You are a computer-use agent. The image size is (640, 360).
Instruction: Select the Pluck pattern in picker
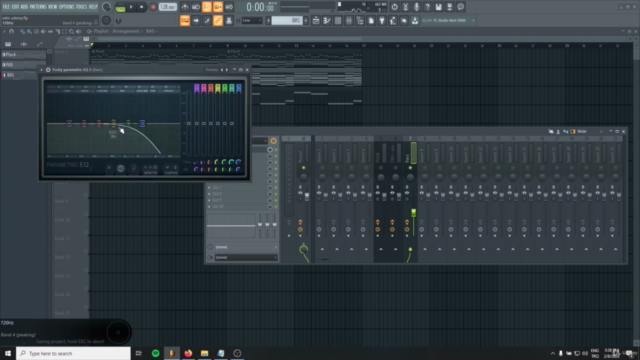(24, 54)
